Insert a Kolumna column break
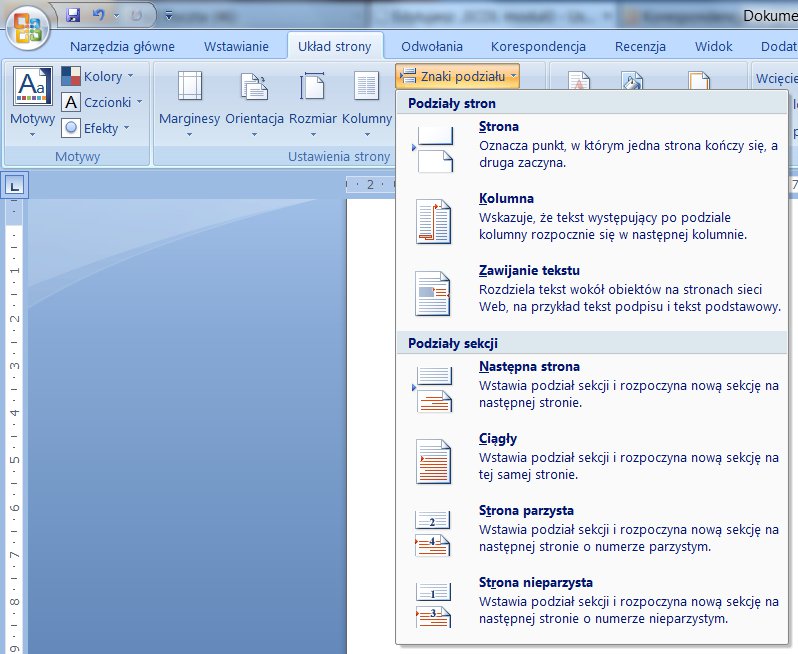The width and height of the screenshot is (798, 654). coord(592,219)
